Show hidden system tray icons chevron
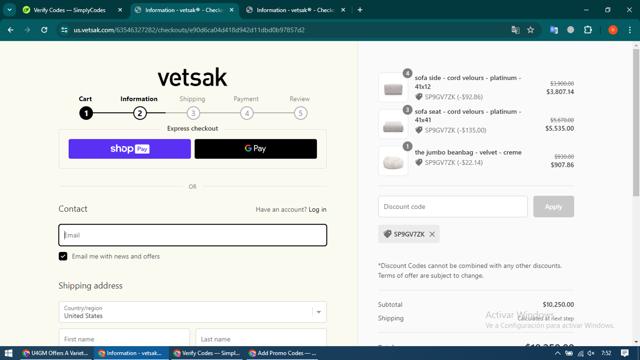The height and width of the screenshot is (360, 640). pyautogui.click(x=557, y=353)
